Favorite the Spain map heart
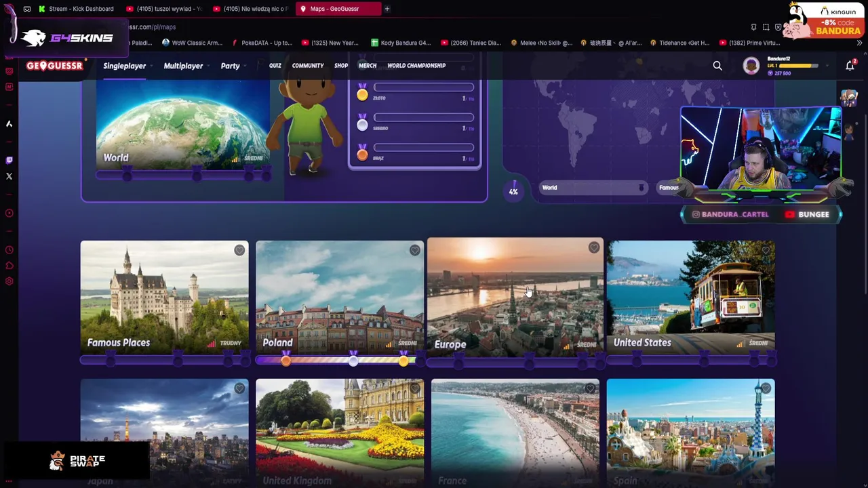Viewport: 868px width, 488px height. [x=766, y=389]
